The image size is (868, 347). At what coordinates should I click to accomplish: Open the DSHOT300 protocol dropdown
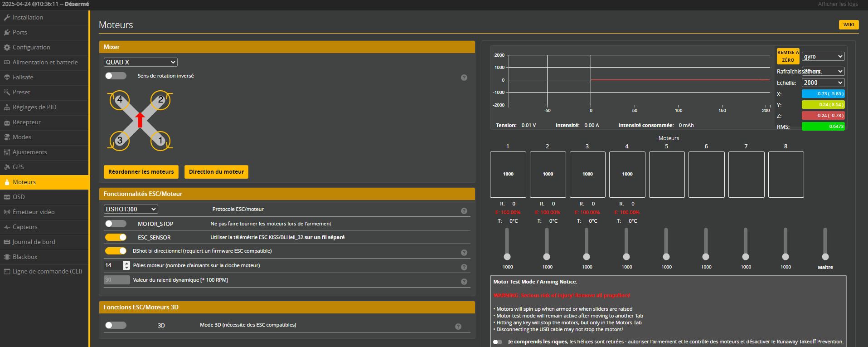tap(131, 209)
